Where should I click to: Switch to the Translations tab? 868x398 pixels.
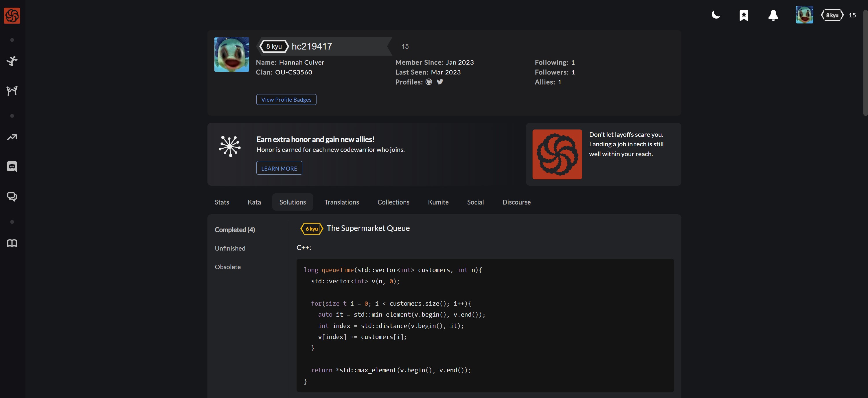341,202
